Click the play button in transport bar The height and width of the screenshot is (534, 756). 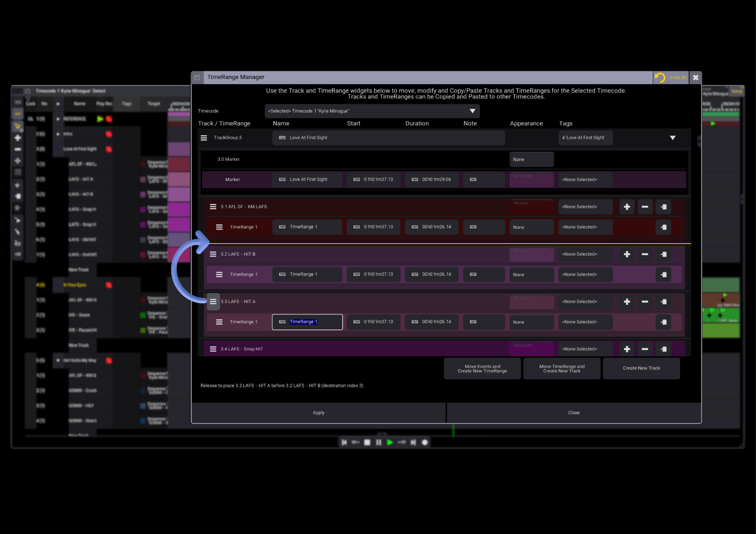click(x=390, y=442)
